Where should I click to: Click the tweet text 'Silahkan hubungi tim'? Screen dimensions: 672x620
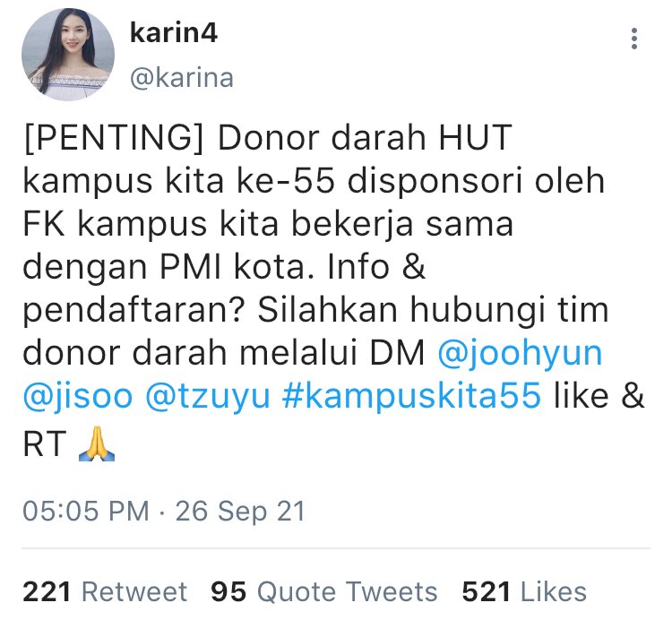[433, 309]
